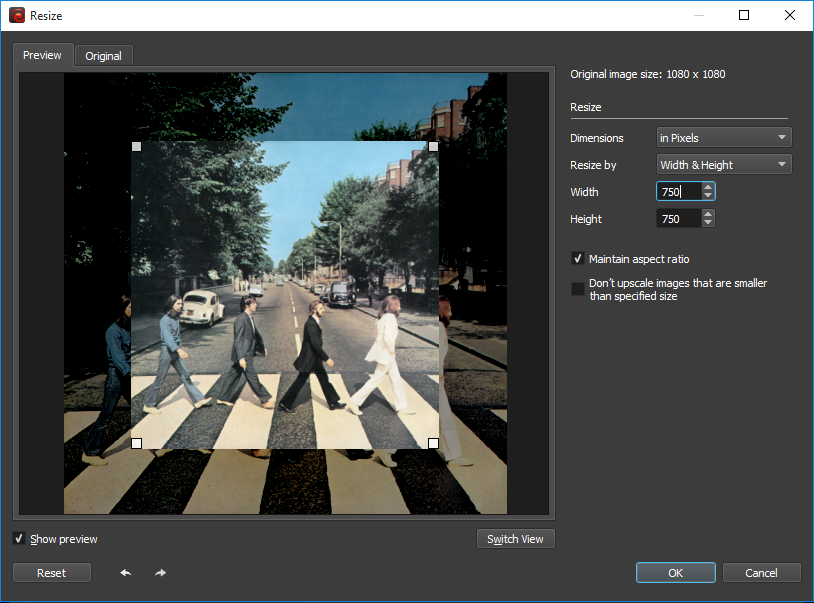Grab the top-left crop handle
Image resolution: width=814 pixels, height=603 pixels.
[x=137, y=147]
